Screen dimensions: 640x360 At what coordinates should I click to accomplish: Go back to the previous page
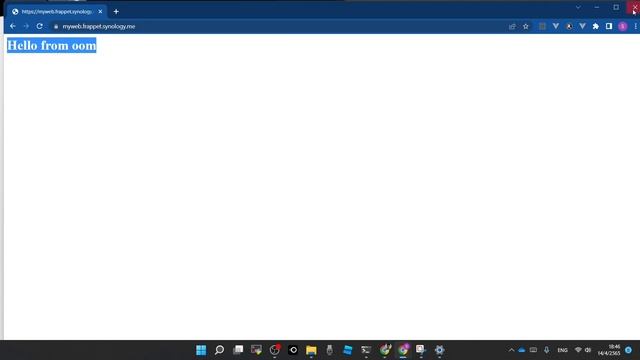pyautogui.click(x=13, y=26)
